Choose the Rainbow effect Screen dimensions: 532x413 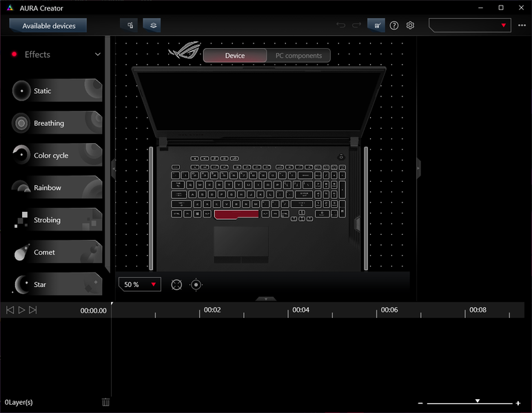(57, 187)
